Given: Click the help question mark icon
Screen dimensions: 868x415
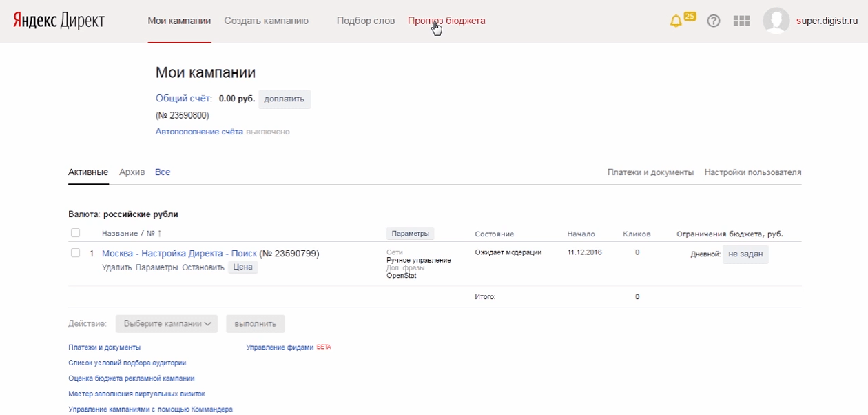Looking at the screenshot, I should pos(714,21).
